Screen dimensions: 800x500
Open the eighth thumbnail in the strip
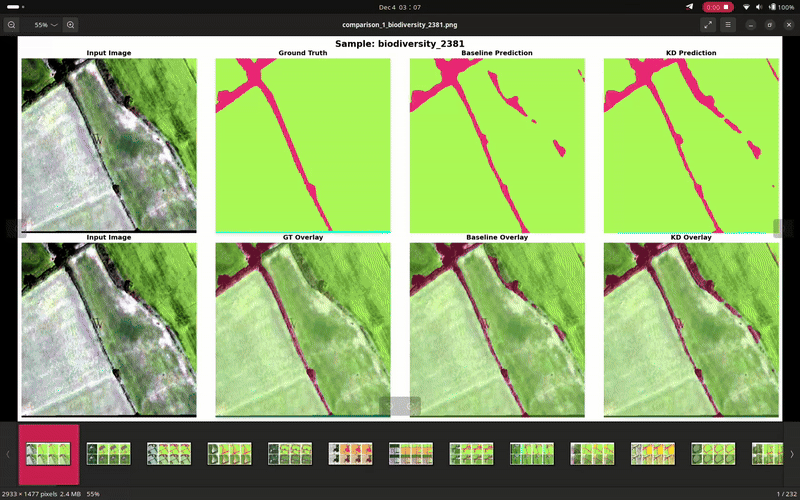(472, 453)
